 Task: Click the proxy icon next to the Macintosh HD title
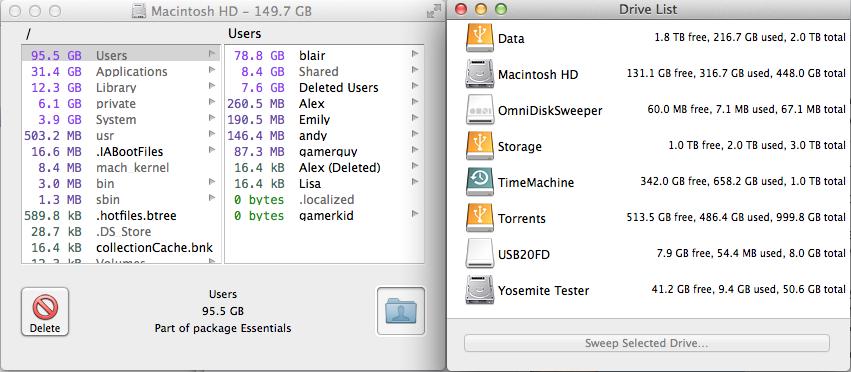(139, 10)
